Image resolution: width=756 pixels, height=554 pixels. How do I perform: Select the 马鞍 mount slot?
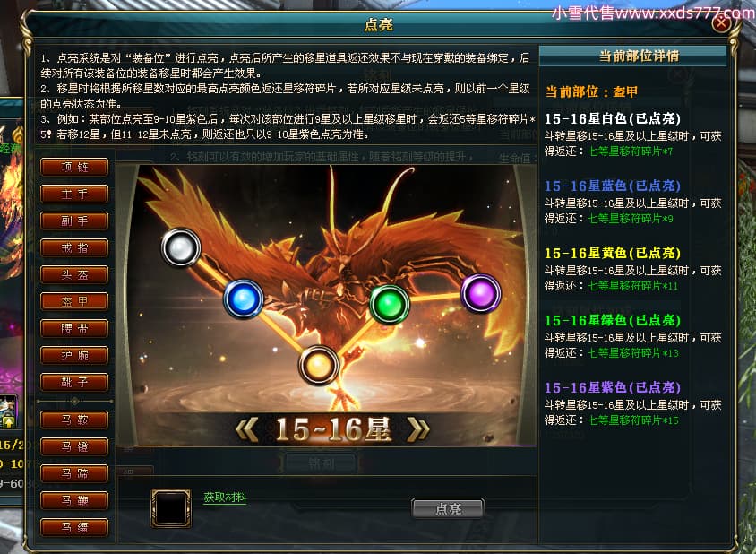(x=74, y=420)
